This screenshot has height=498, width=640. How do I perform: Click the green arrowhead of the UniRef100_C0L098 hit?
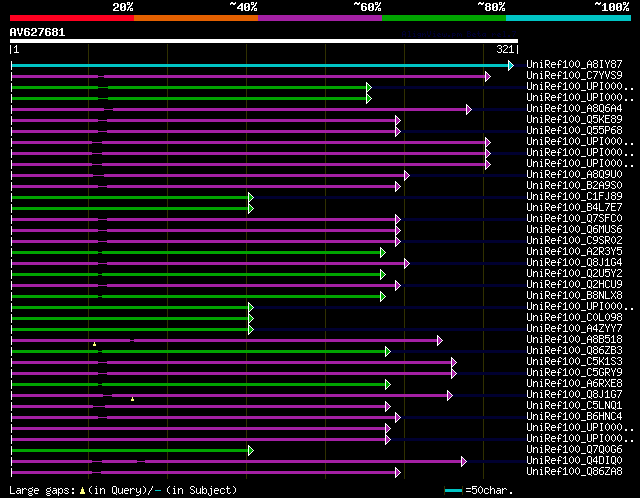point(251,318)
